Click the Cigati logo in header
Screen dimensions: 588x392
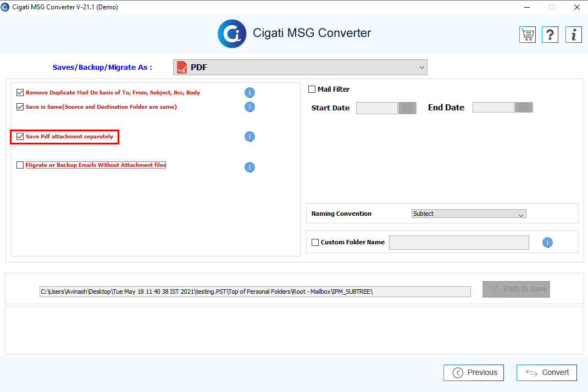point(232,33)
